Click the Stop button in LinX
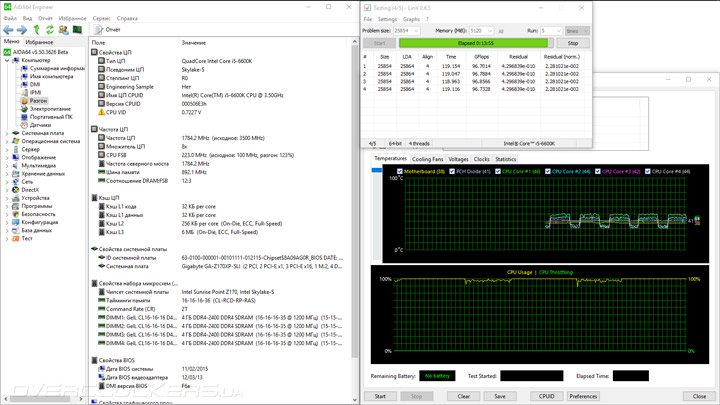This screenshot has width=720, height=405. coord(573,43)
